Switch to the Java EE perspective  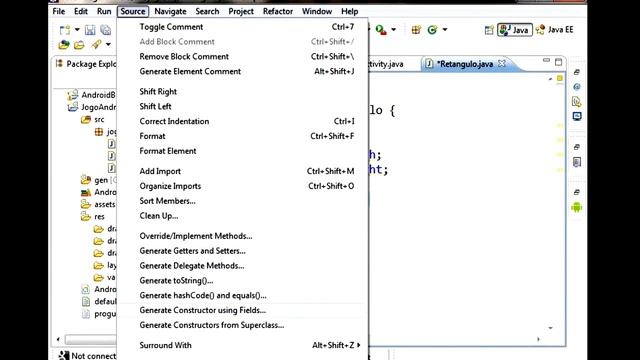(555, 30)
